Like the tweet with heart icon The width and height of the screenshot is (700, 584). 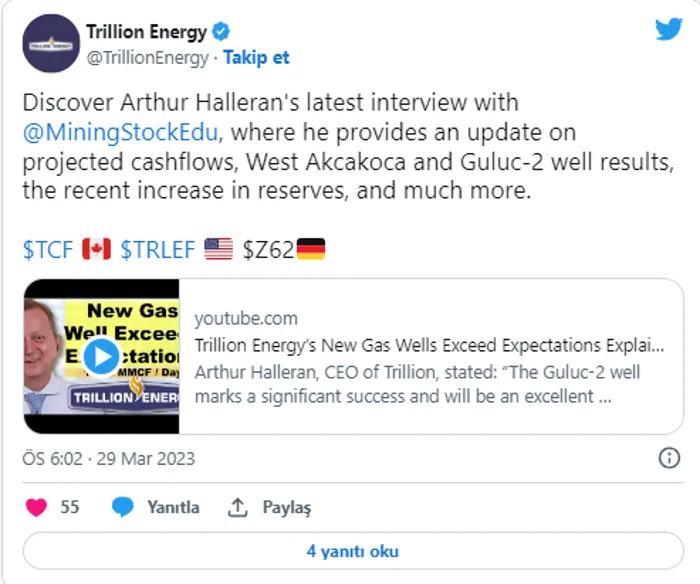click(36, 507)
